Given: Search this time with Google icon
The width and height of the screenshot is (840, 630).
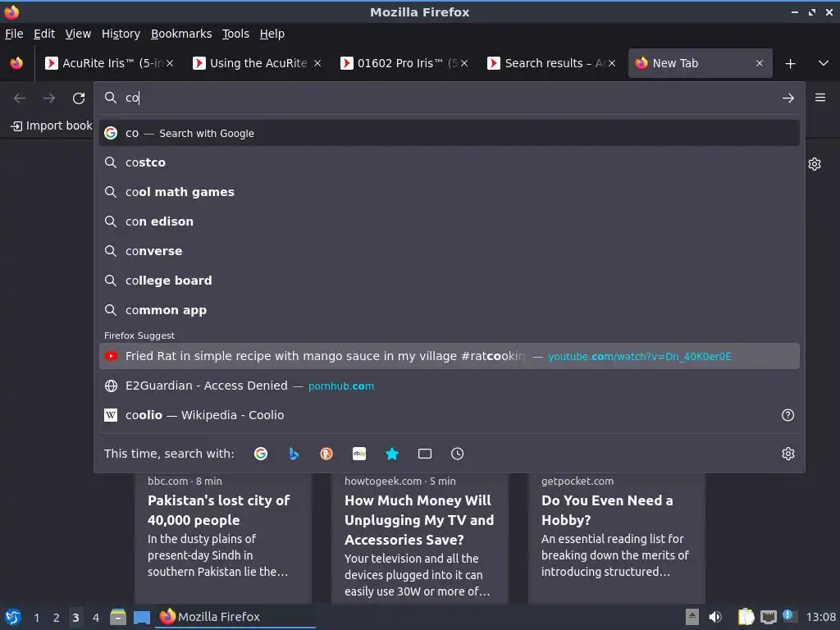Looking at the screenshot, I should pyautogui.click(x=261, y=454).
